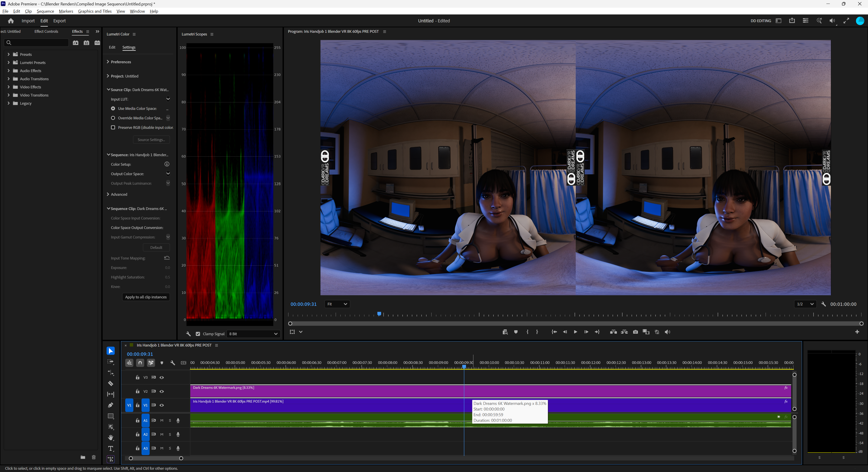
Task: Toggle lock on track V3
Action: pyautogui.click(x=137, y=377)
